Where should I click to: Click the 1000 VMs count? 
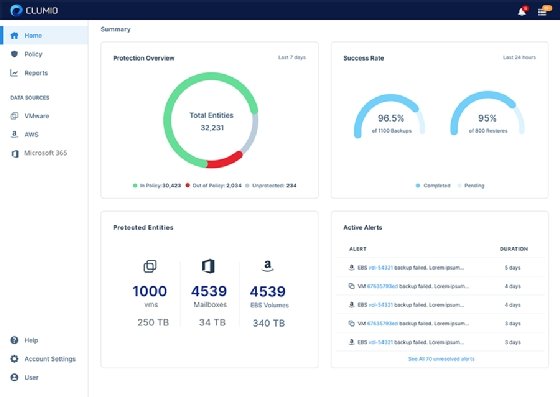pos(150,291)
